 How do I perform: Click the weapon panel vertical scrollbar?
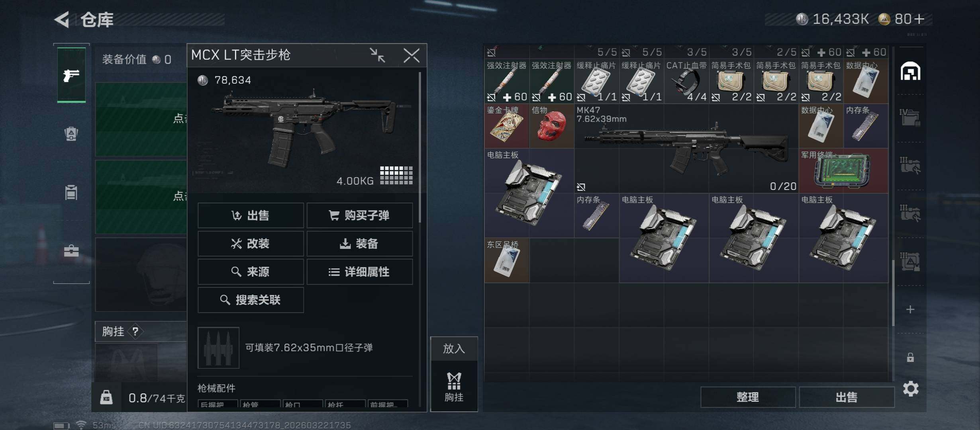(x=420, y=147)
